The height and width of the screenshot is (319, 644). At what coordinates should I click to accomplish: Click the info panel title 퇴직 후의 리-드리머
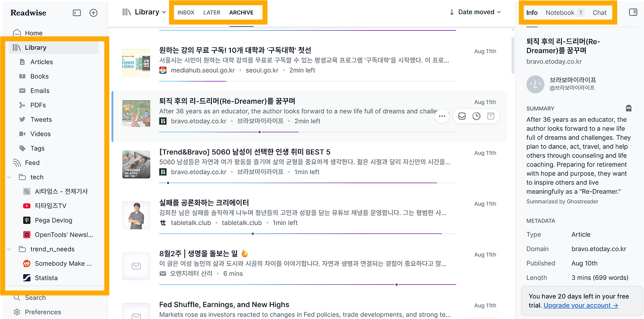(563, 46)
